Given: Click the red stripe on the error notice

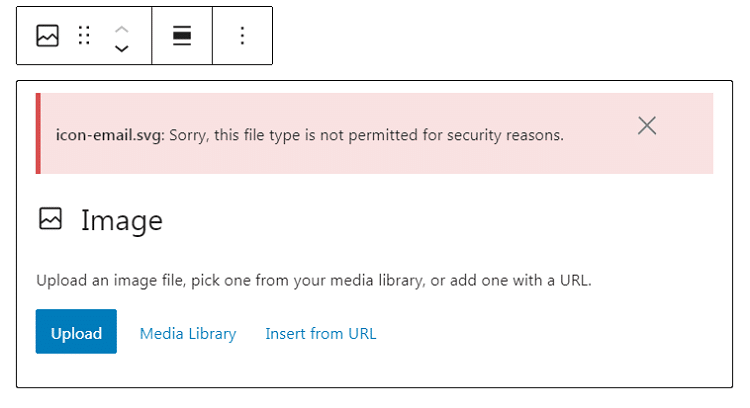Looking at the screenshot, I should pos(39,133).
